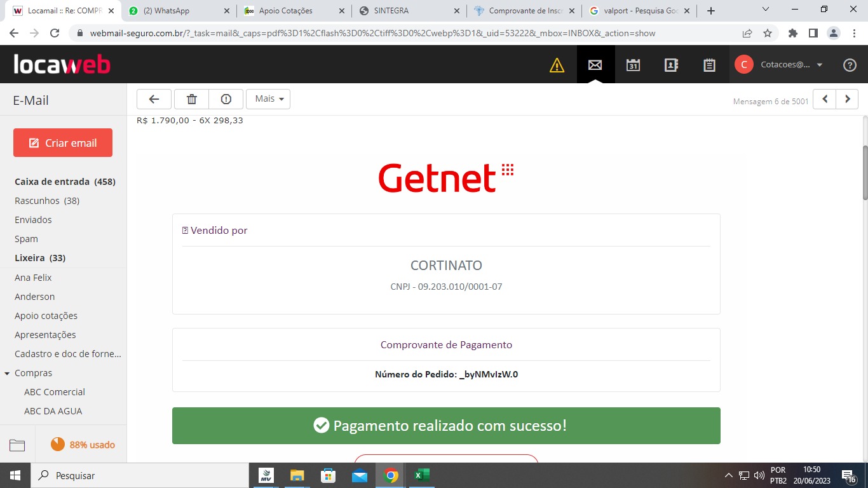Open Windows Start menu
Viewport: 868px width, 488px height.
pyautogui.click(x=15, y=475)
